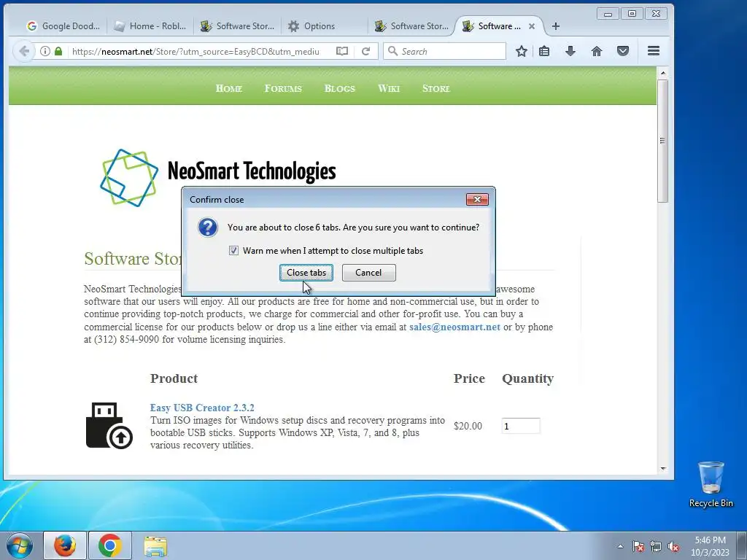Show site information icon

pyautogui.click(x=44, y=51)
